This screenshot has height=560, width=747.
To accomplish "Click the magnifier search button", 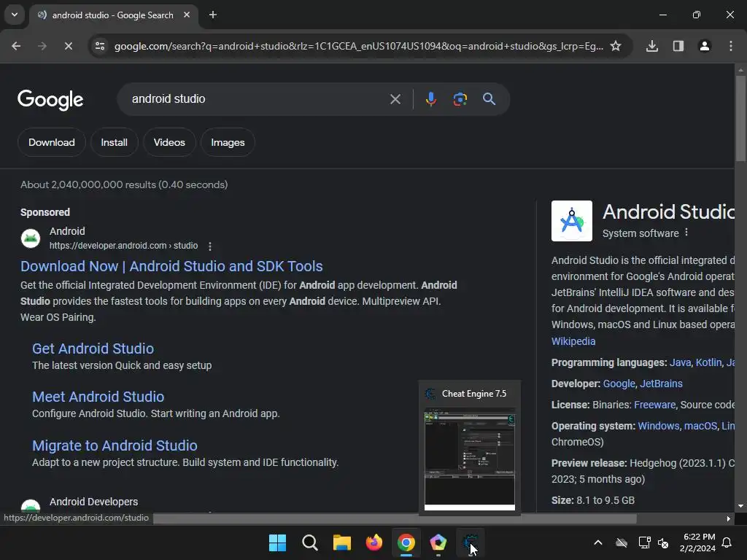I will pos(489,99).
